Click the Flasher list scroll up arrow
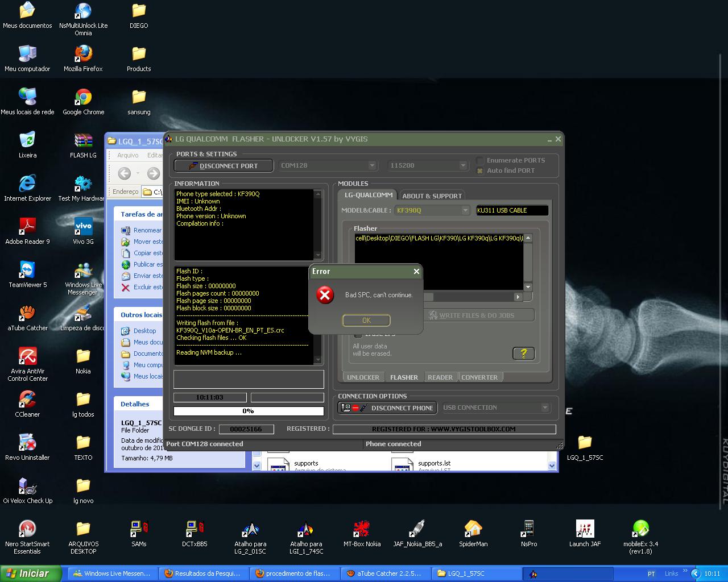 click(528, 238)
